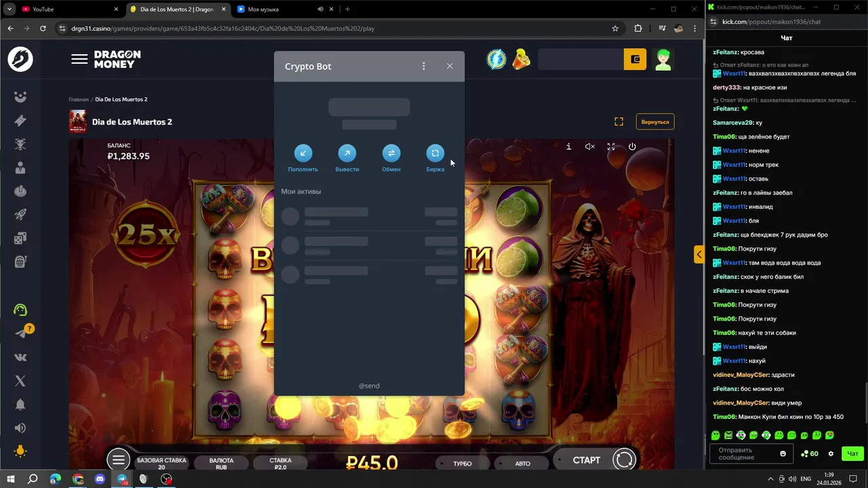Go back in browser history
Viewport: 868px width, 488px height.
[10, 28]
